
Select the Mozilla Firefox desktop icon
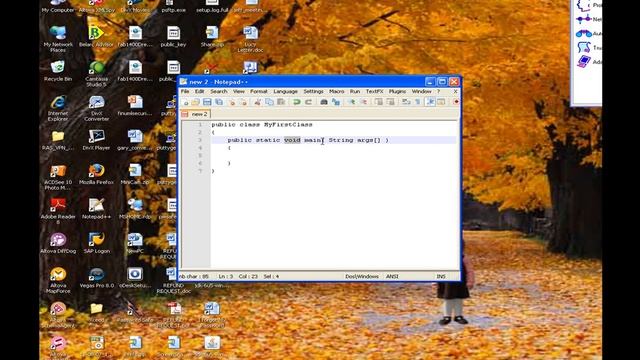pyautogui.click(x=96, y=174)
